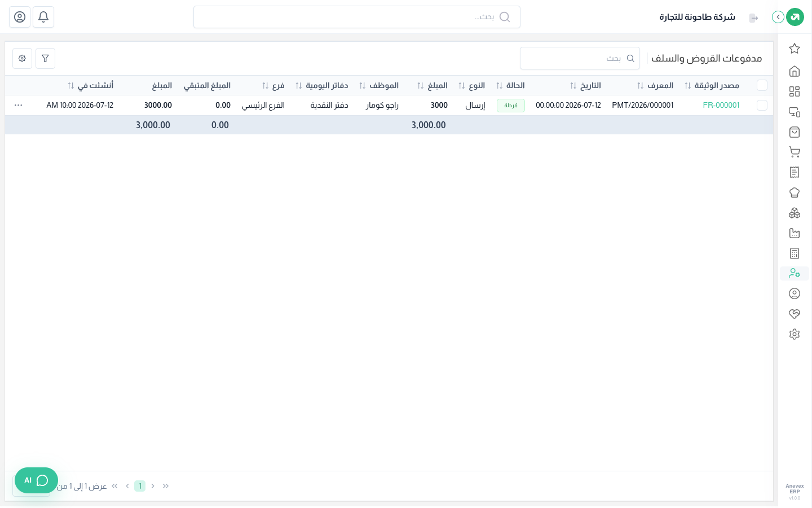Screen dimensions: 812x508
Task: Open the green AI chat button
Action: (36, 480)
